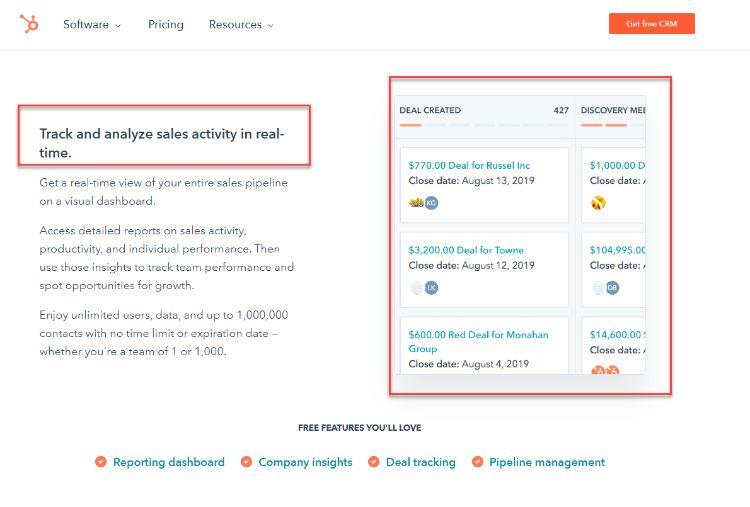This screenshot has width=750, height=507.
Task: Open the $3,200.00 Deal for Towne link
Action: [466, 250]
